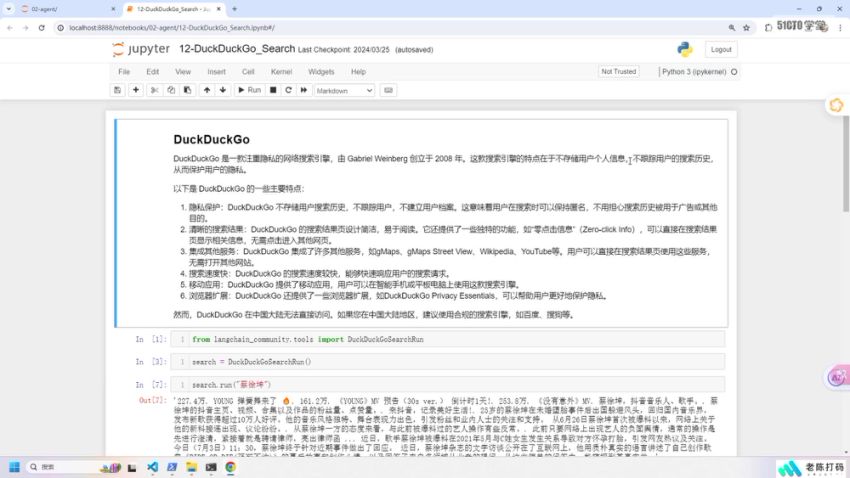Open the Insert menu
Screen dimensions: 850x478
click(x=216, y=72)
